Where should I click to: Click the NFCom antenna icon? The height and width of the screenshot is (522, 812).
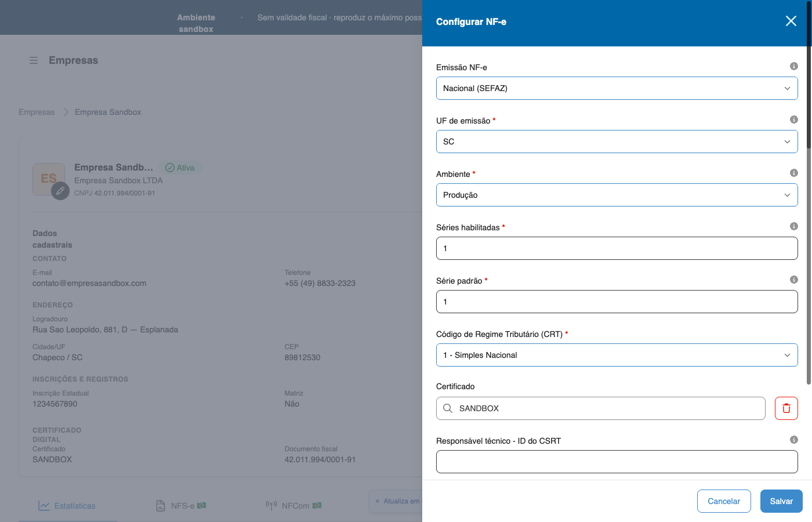[271, 506]
